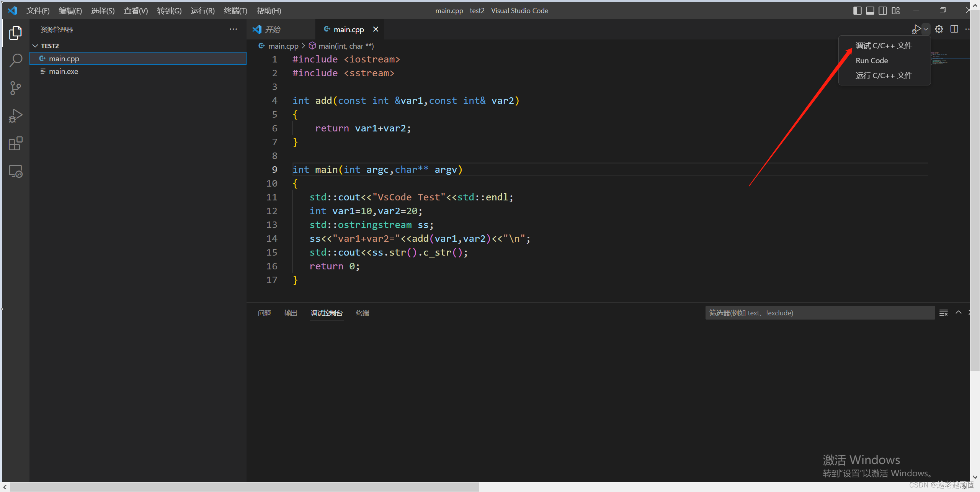Click the 'int var1=10,var2=20;' code line
The height and width of the screenshot is (492, 980).
366,211
